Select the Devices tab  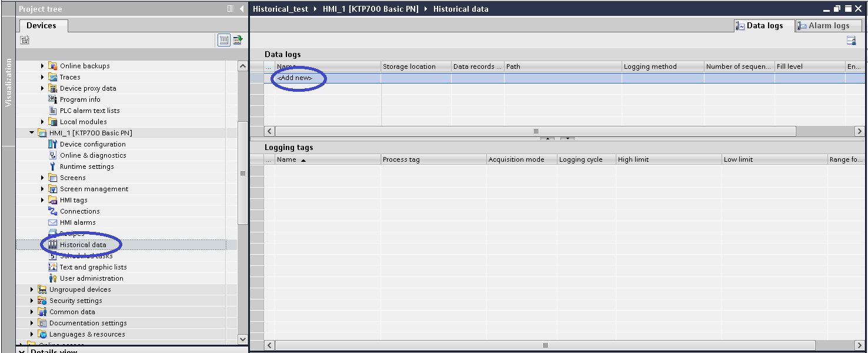tap(41, 26)
